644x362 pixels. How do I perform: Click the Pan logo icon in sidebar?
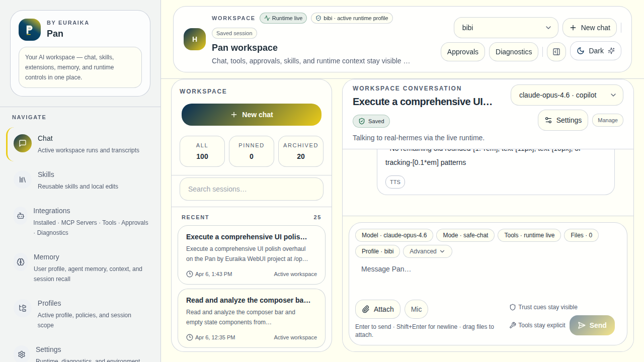click(x=30, y=30)
